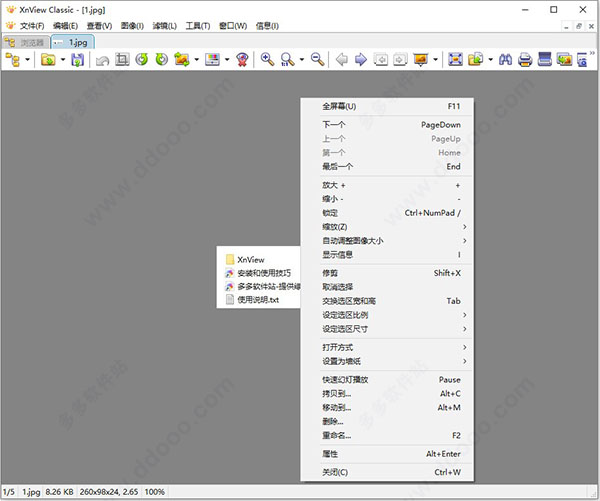Expand the slideshow dropdown arrow
This screenshot has width=600, height=501.
click(x=435, y=60)
